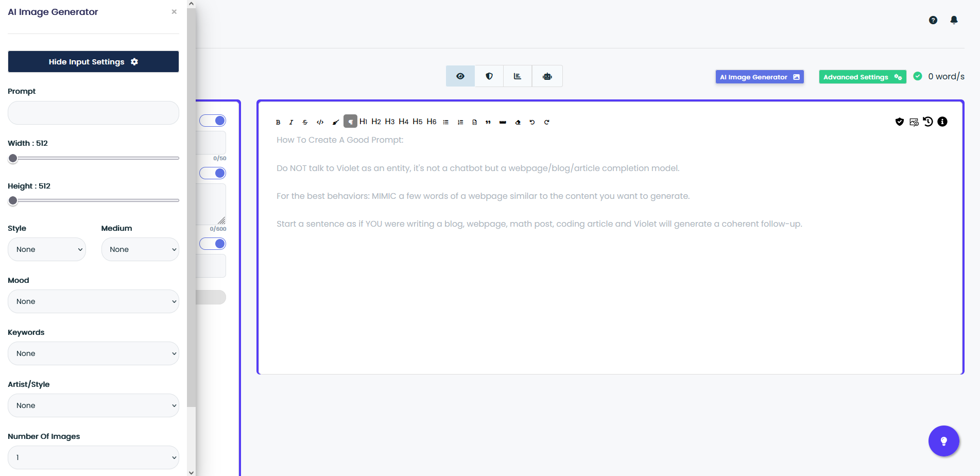Switch to the eye preview tab

coord(460,76)
